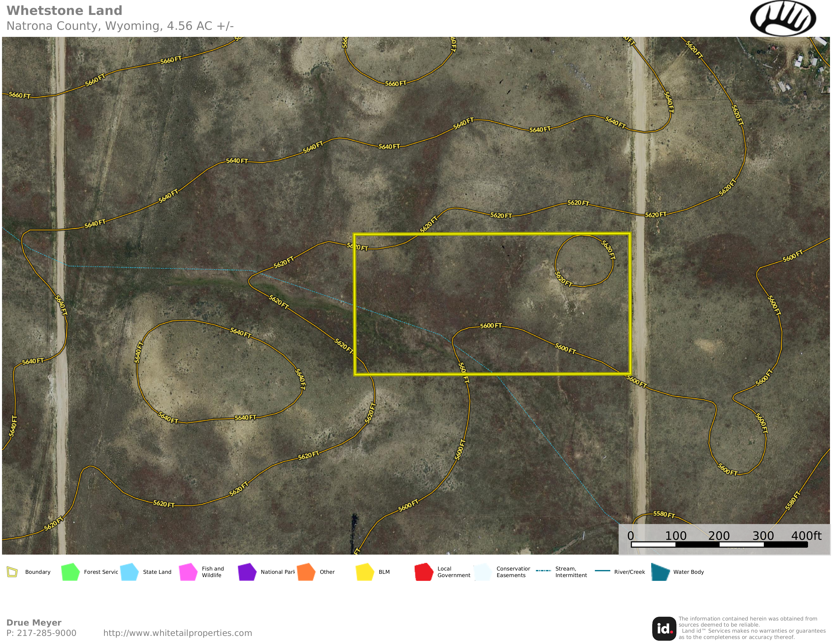Click the orange Other legend swatch
Viewport: 833px width, 644px height.
coord(306,572)
